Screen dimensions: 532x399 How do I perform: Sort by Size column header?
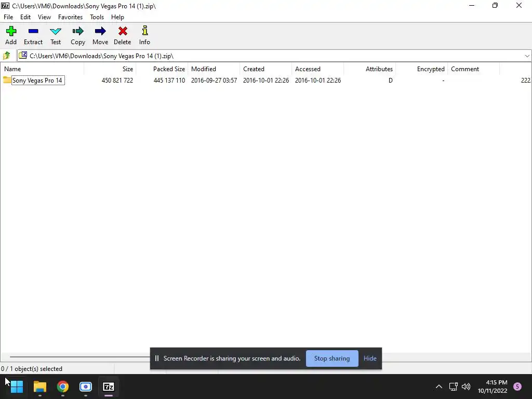point(110,69)
